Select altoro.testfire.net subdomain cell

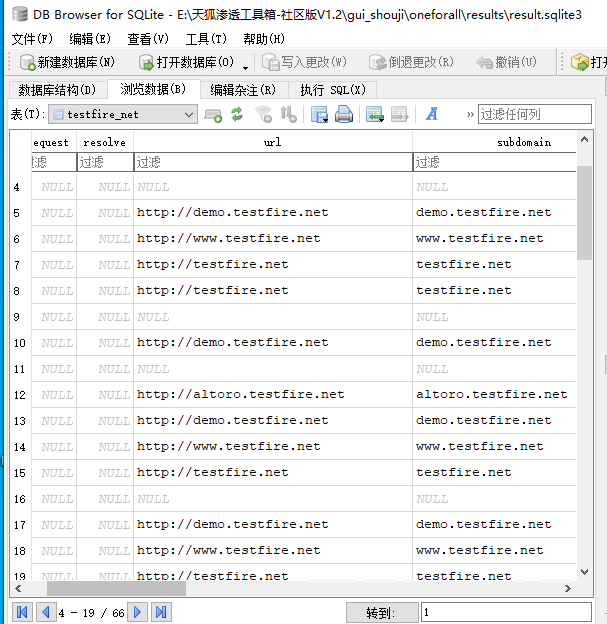(x=494, y=395)
